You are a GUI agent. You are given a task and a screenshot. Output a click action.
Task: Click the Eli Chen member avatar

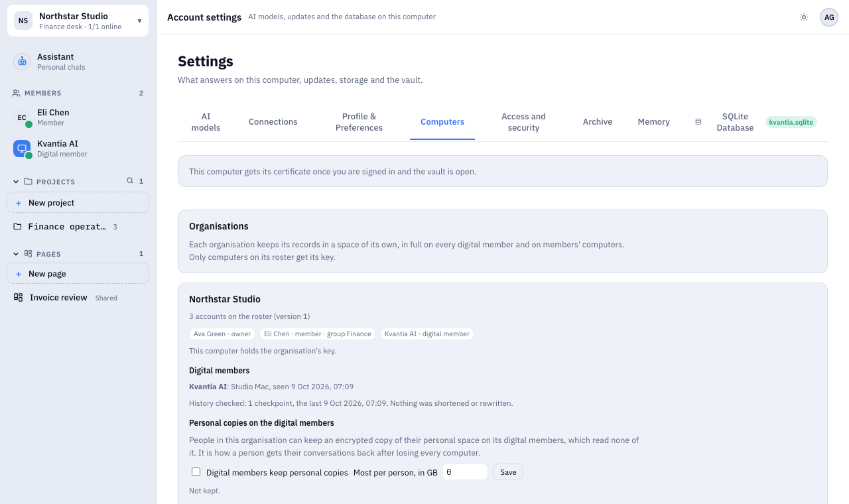click(x=22, y=117)
